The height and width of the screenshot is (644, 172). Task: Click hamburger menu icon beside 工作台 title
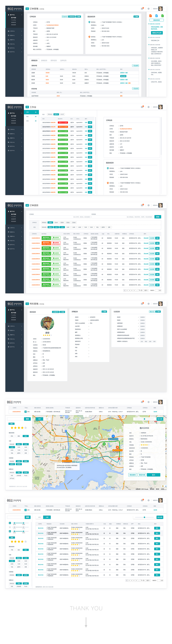27,107
